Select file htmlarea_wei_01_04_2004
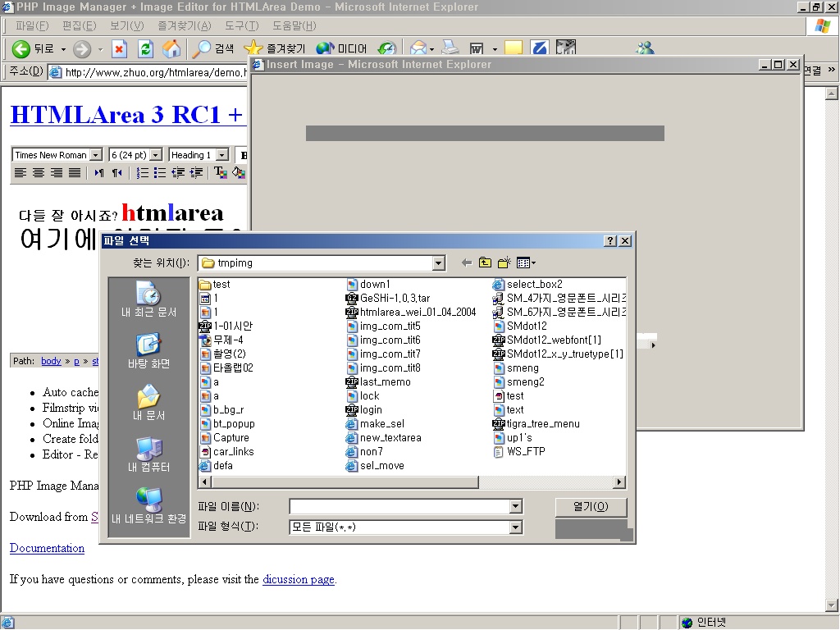 pyautogui.click(x=411, y=312)
